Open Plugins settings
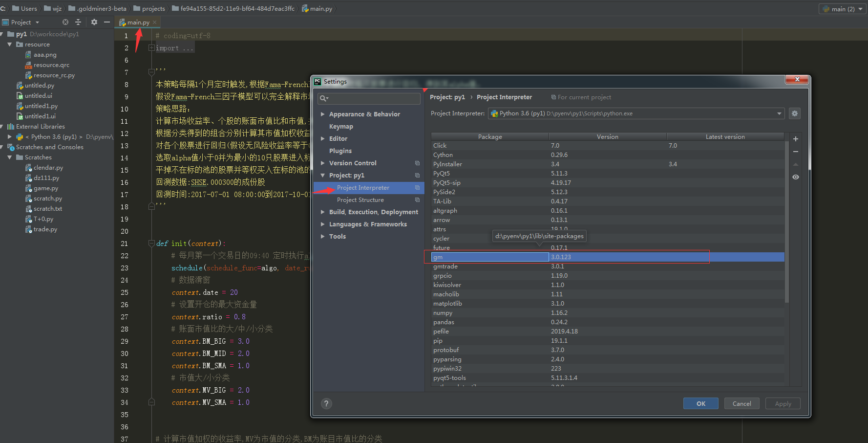The image size is (868, 443). tap(340, 151)
